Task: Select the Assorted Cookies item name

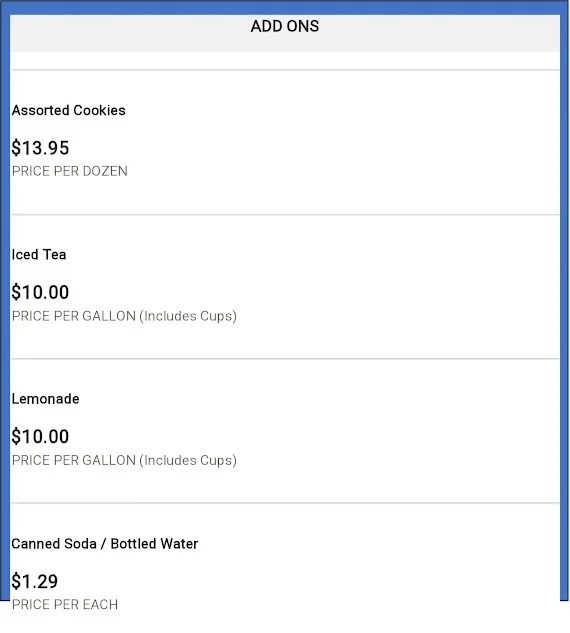Action: (69, 110)
